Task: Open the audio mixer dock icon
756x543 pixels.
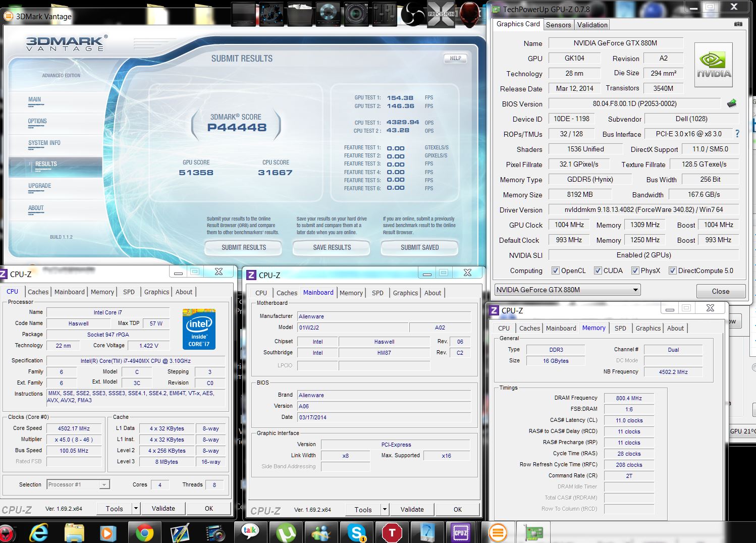Action: [x=385, y=14]
